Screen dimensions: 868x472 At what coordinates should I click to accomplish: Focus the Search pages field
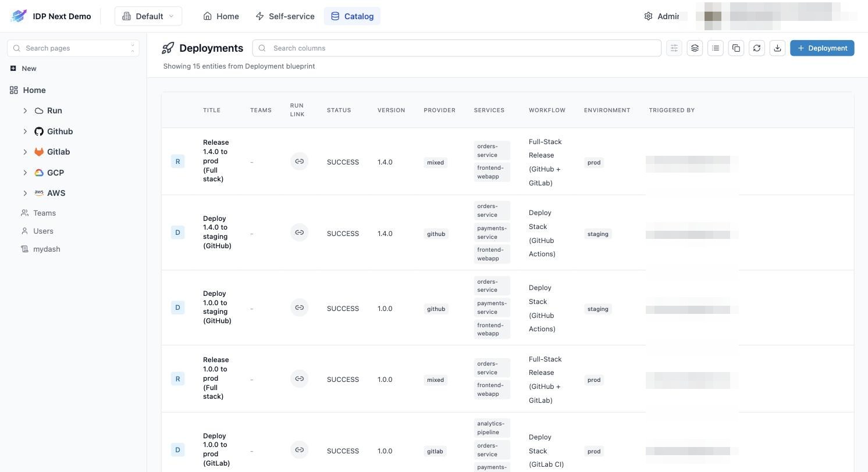tap(73, 48)
